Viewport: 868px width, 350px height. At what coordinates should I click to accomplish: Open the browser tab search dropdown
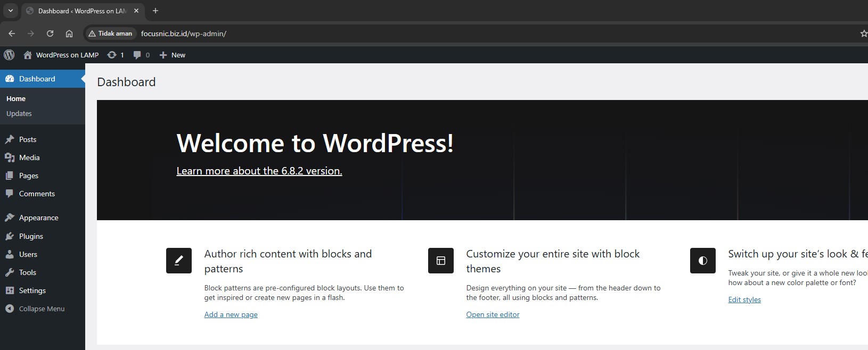(10, 11)
